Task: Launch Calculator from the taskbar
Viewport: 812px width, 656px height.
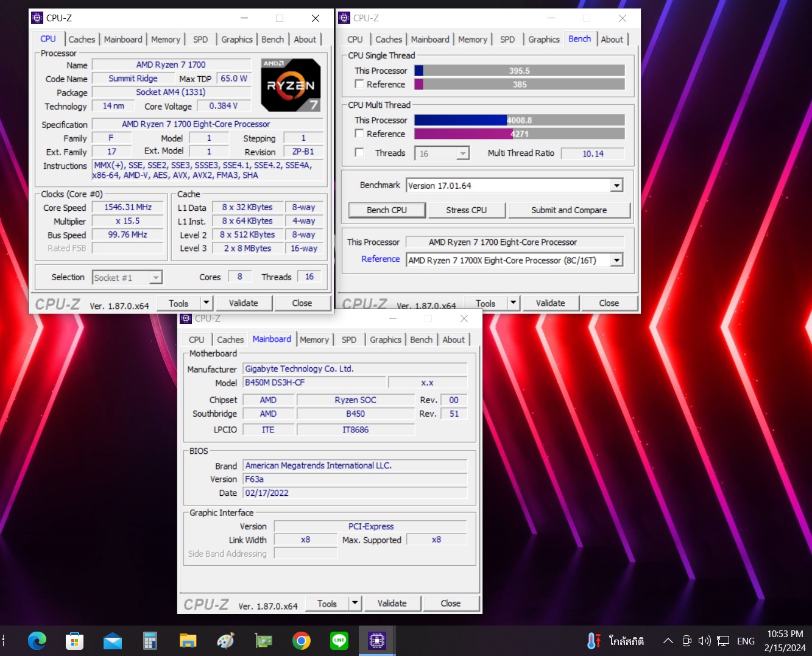Action: pos(150,640)
